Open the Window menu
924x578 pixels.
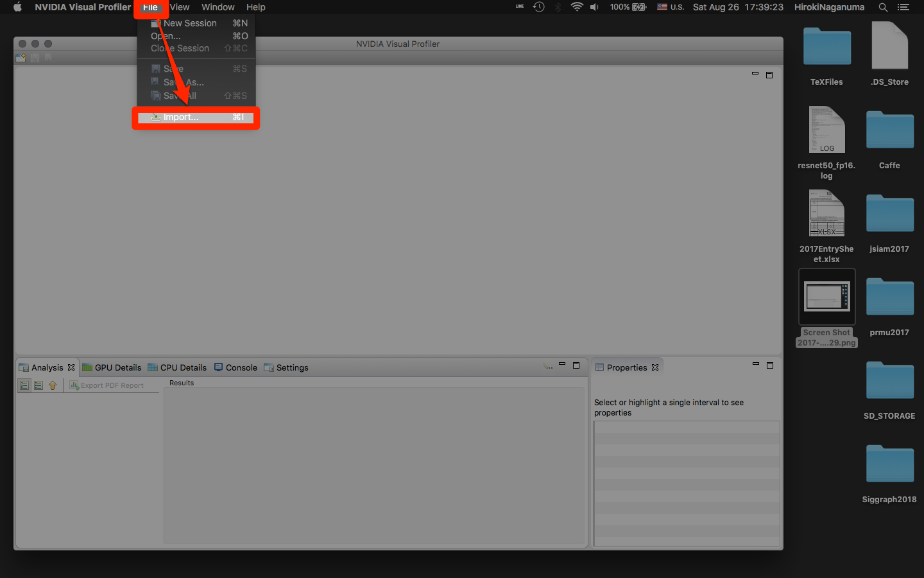click(x=218, y=7)
